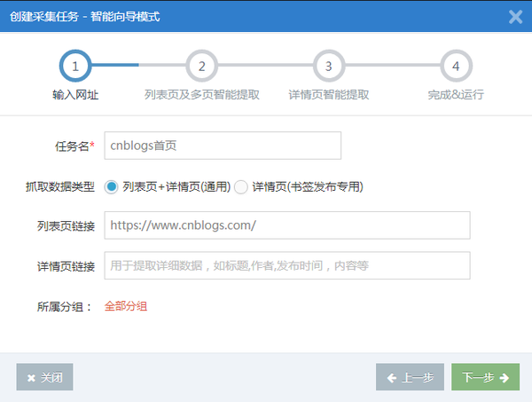Click the small x icon on 关闭 button
Screen dimensions: 532x402
point(31,378)
